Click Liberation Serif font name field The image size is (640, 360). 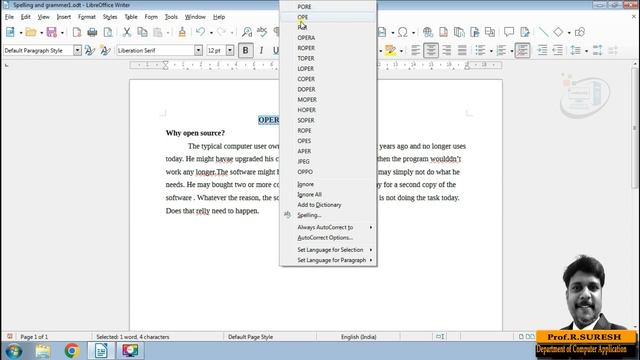pos(155,50)
